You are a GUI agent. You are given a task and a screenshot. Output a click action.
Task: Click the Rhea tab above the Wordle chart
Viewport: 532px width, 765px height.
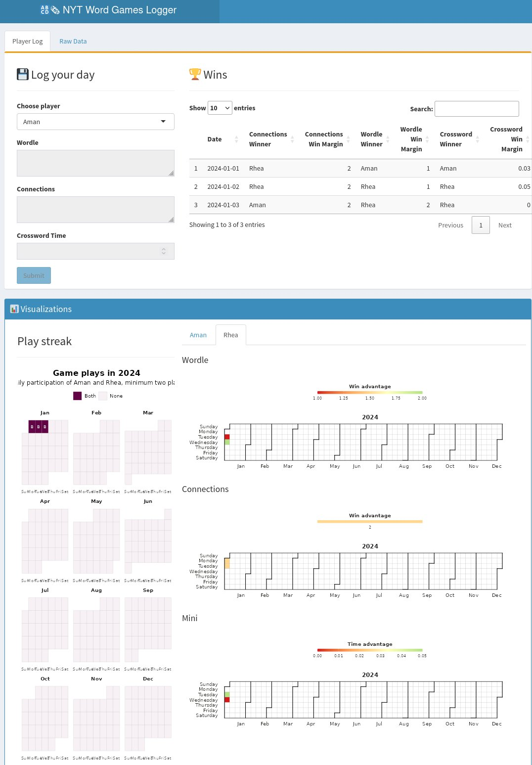click(230, 335)
